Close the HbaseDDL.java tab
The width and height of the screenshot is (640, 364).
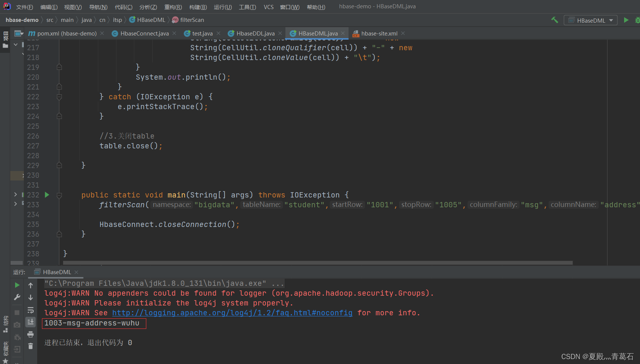[x=280, y=33]
